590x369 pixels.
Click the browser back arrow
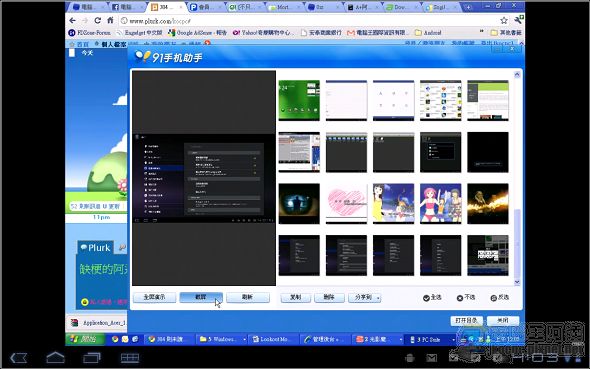click(x=73, y=20)
